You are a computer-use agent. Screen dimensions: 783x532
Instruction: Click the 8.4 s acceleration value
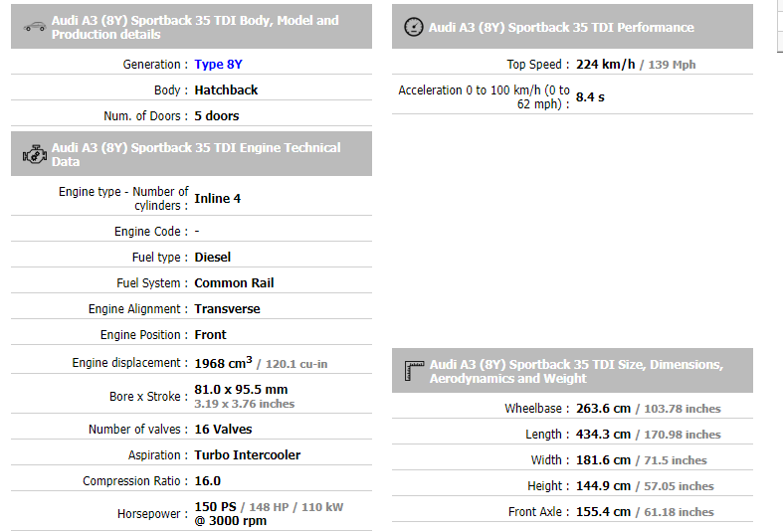click(x=590, y=97)
